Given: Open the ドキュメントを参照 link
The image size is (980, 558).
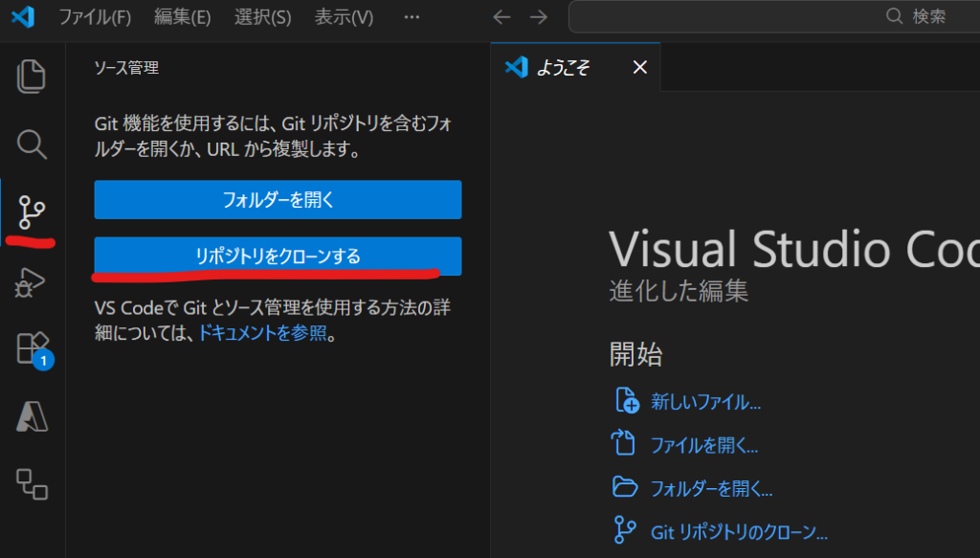Looking at the screenshot, I should pos(262,335).
